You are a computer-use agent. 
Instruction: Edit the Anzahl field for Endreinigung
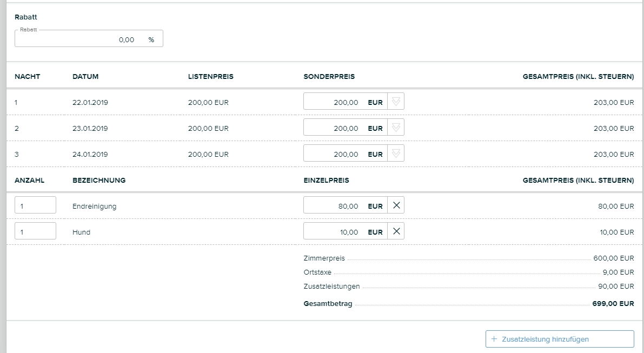pos(35,205)
